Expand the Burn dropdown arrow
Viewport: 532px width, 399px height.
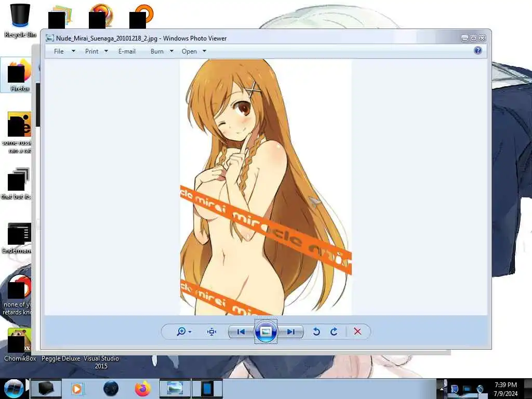(x=171, y=51)
